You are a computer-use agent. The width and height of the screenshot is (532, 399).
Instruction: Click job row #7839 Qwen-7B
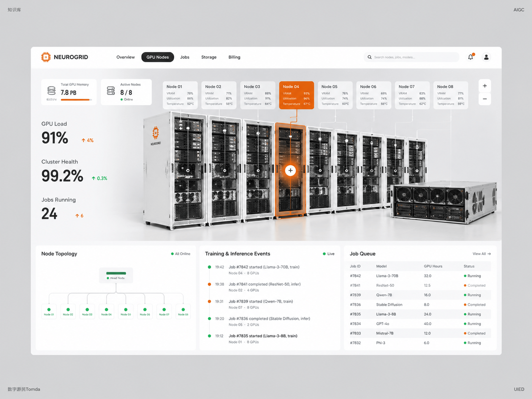tap(420, 295)
